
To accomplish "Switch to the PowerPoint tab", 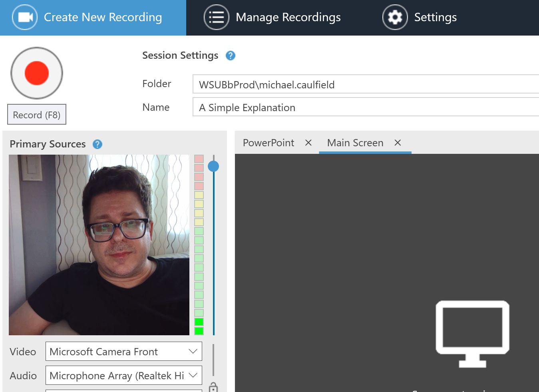I will (269, 143).
